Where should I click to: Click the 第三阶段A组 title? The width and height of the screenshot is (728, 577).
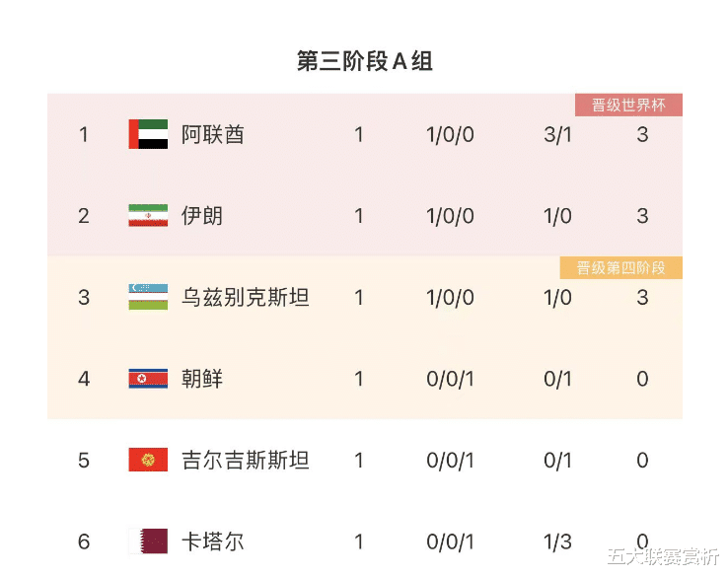point(365,61)
